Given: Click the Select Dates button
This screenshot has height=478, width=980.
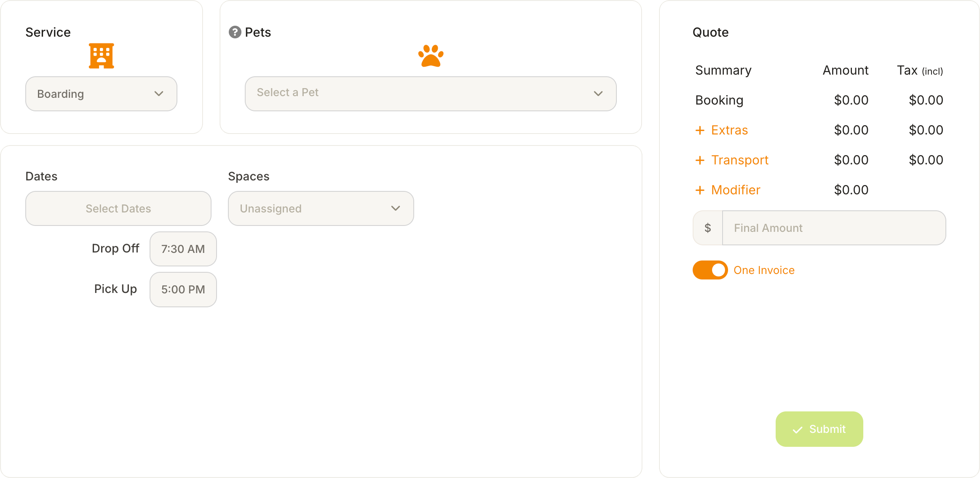Looking at the screenshot, I should coord(118,208).
